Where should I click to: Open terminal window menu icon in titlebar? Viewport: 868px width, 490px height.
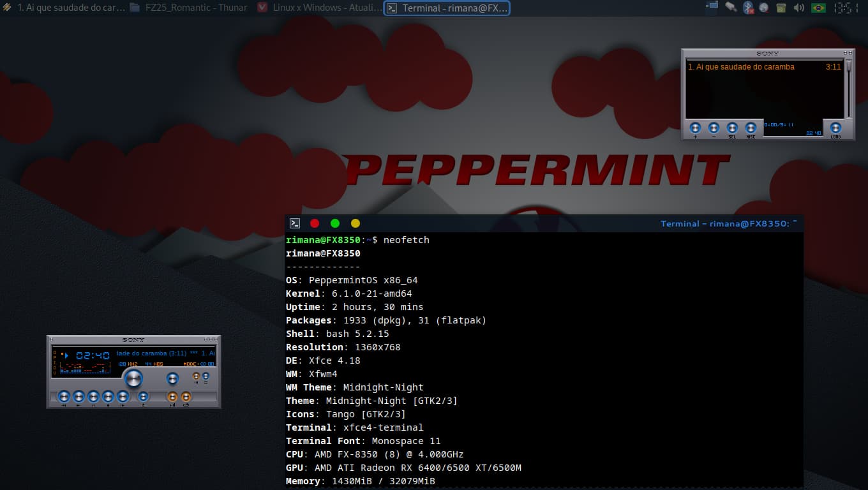(x=295, y=223)
